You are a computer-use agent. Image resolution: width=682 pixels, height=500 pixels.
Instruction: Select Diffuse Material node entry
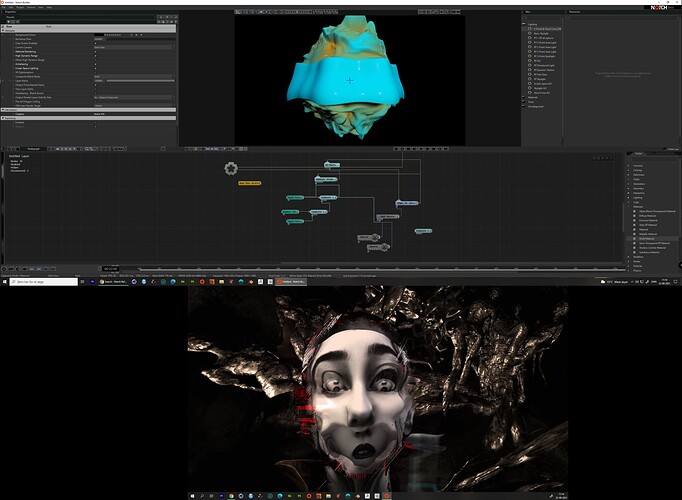647,216
